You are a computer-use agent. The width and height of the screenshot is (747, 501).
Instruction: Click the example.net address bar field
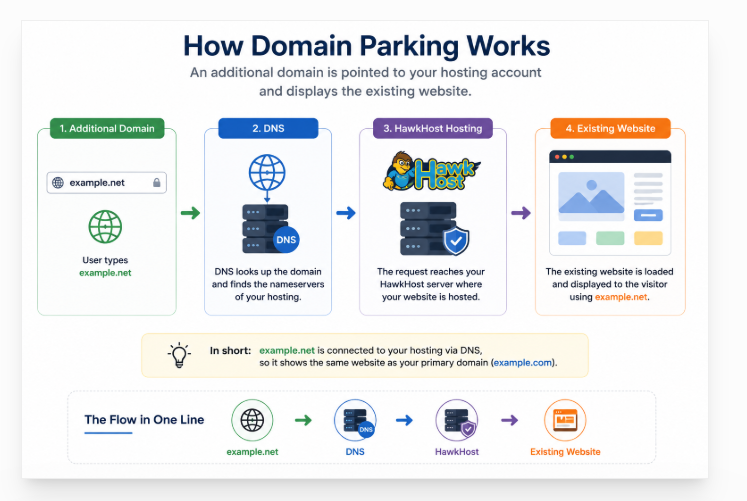pyautogui.click(x=107, y=183)
